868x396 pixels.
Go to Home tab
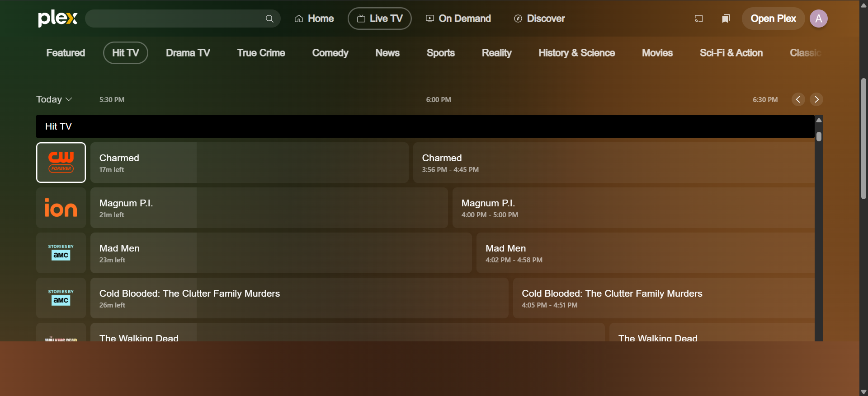(x=314, y=19)
